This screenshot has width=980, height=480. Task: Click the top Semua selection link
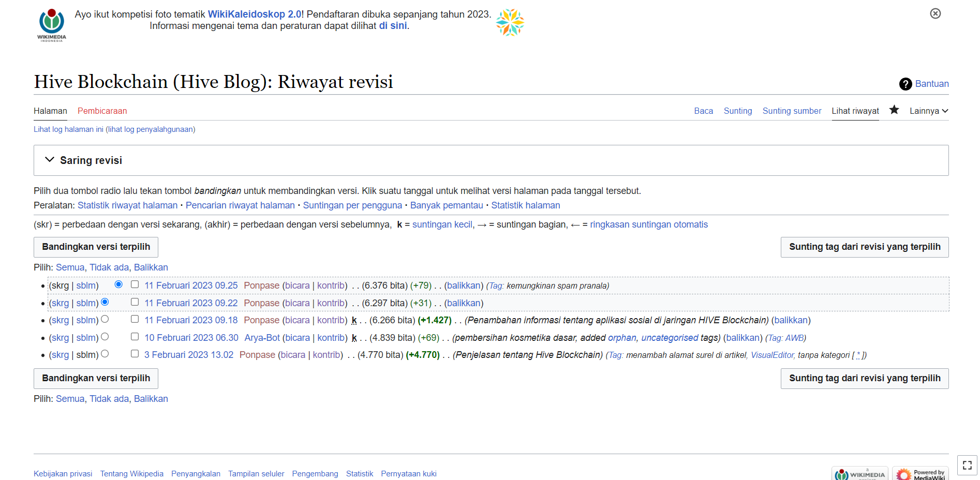pos(70,267)
